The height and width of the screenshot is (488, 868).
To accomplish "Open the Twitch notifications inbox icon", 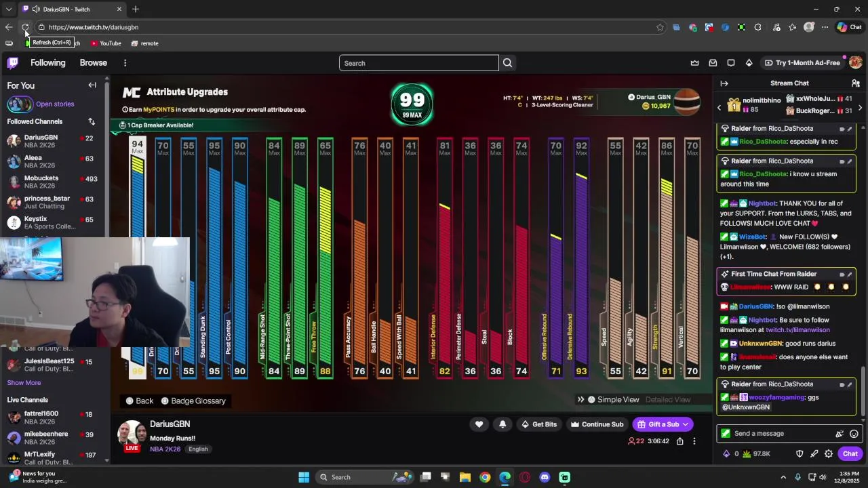I will point(713,63).
